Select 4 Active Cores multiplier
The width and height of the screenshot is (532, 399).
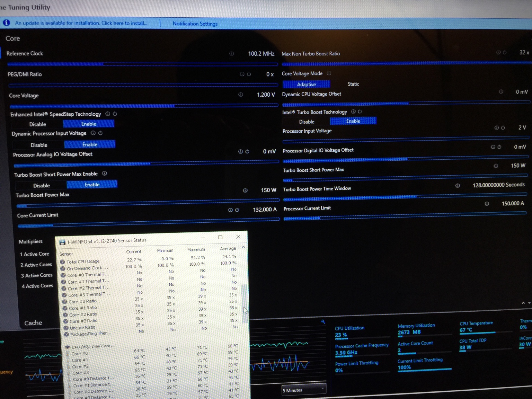pyautogui.click(x=37, y=286)
